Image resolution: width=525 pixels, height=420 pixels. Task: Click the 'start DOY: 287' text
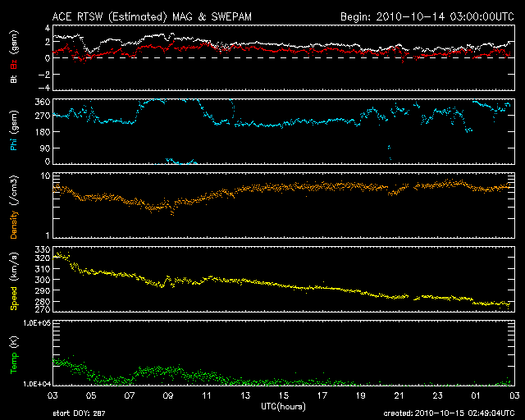79,413
